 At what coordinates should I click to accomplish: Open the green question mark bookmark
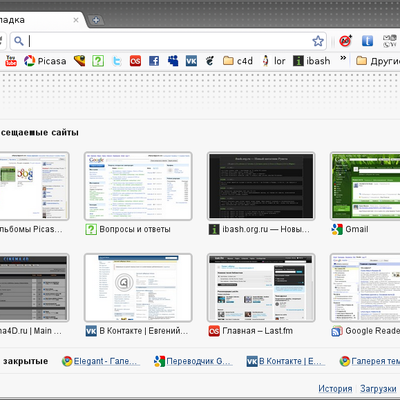[x=98, y=61]
